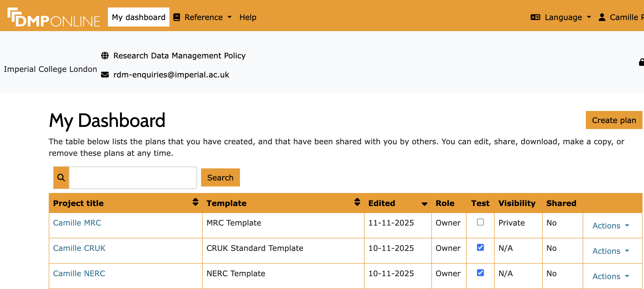Focus the plan search text field
This screenshot has width=644, height=289.
[x=133, y=178]
